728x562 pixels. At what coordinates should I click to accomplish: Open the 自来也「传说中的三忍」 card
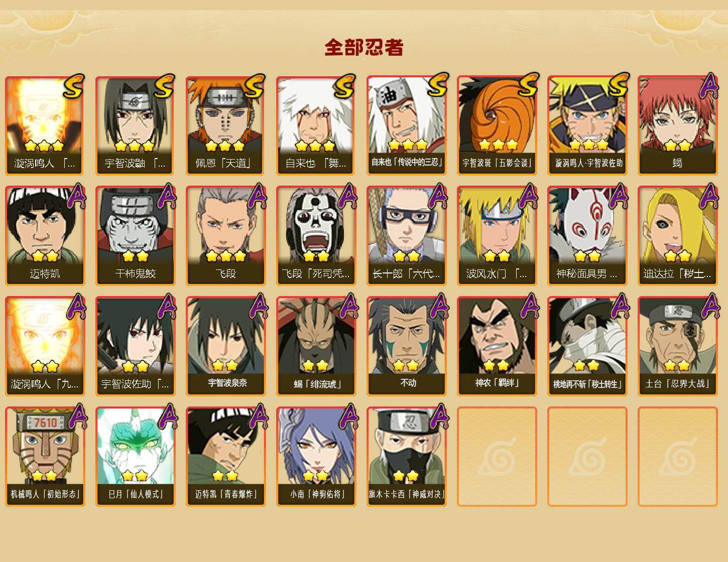[406, 125]
